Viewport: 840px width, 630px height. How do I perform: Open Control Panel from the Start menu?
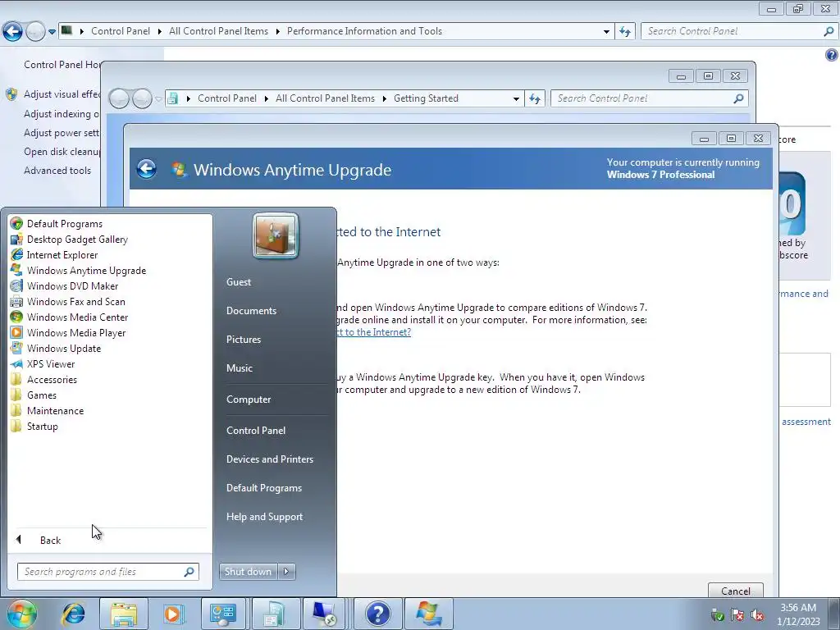click(x=256, y=431)
